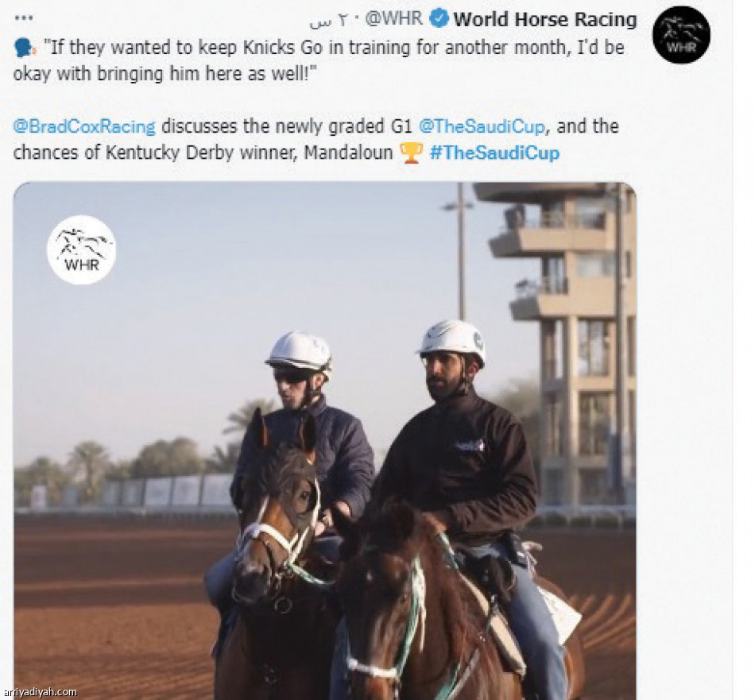The height and width of the screenshot is (700, 755).
Task: Open the @BradCoxRacing mention link
Action: point(84,126)
